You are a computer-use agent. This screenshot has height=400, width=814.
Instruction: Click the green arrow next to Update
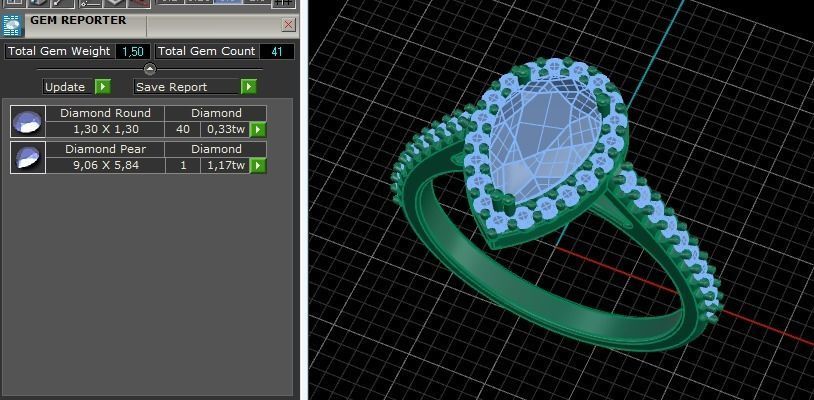(103, 87)
